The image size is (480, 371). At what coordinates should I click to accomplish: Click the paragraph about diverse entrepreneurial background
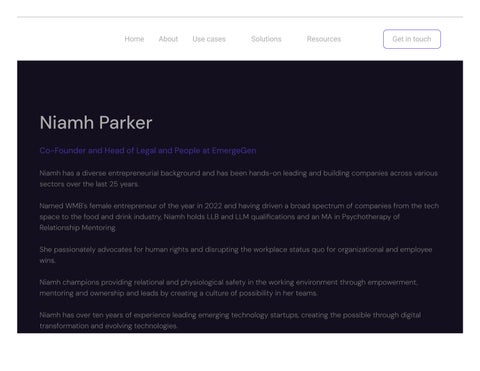pos(239,179)
